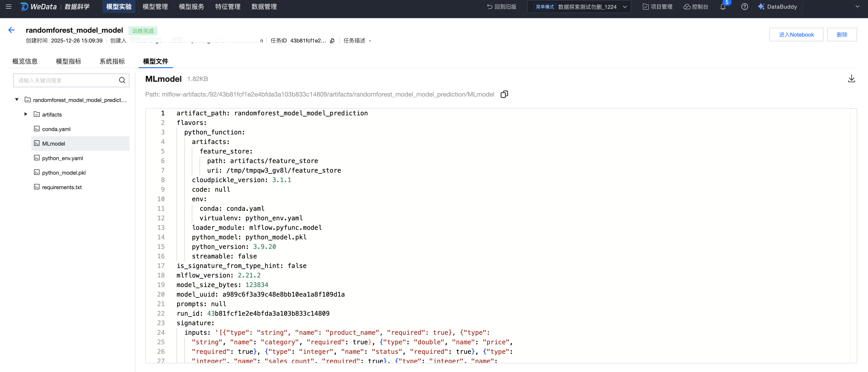Click 回到旧版 link

[x=502, y=7]
